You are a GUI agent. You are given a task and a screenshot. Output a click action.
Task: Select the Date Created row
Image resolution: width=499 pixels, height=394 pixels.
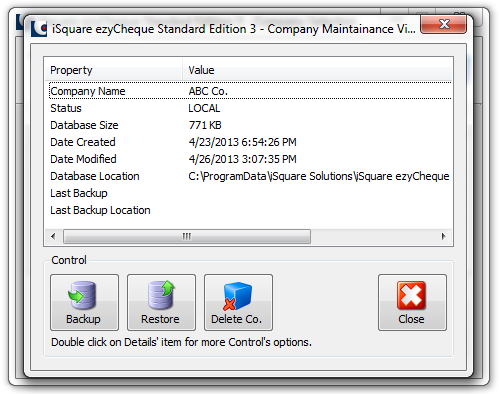pyautogui.click(x=250, y=142)
